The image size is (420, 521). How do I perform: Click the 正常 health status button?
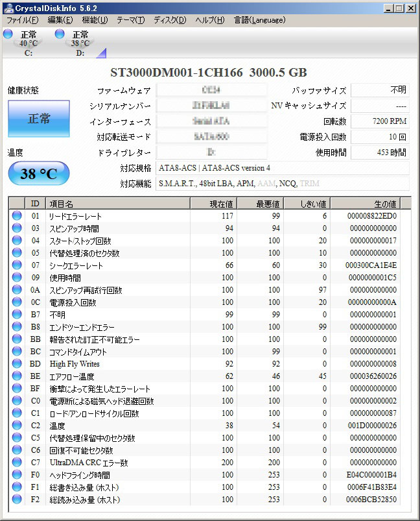[39, 119]
